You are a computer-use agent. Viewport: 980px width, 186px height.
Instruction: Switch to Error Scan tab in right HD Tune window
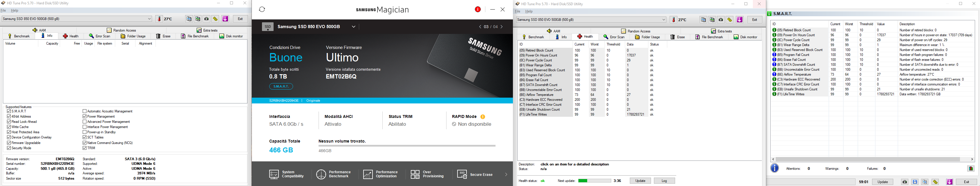[x=614, y=37]
